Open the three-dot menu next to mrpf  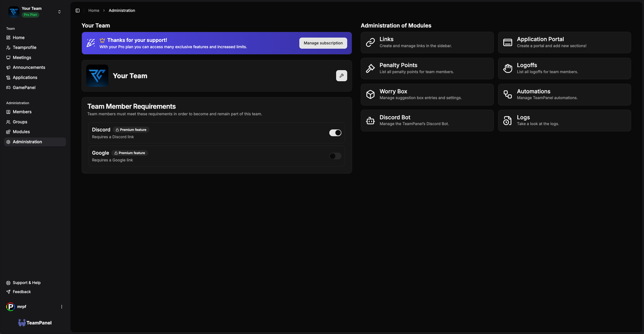coord(61,307)
